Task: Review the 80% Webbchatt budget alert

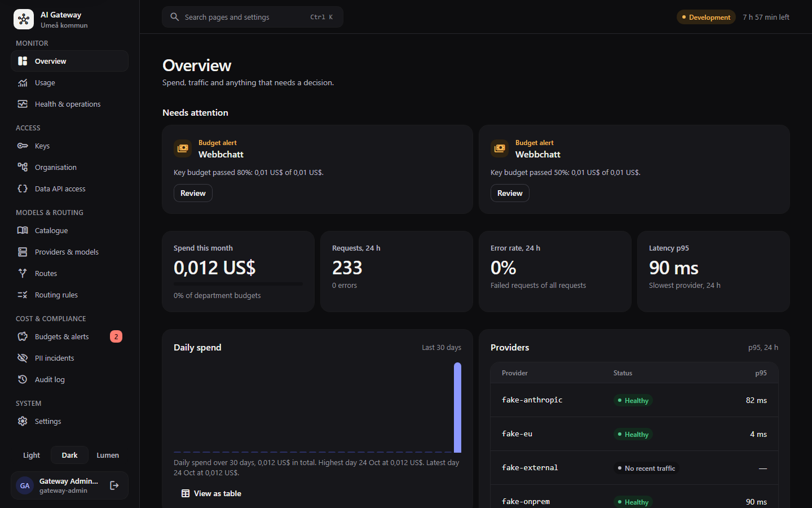Action: [x=193, y=193]
